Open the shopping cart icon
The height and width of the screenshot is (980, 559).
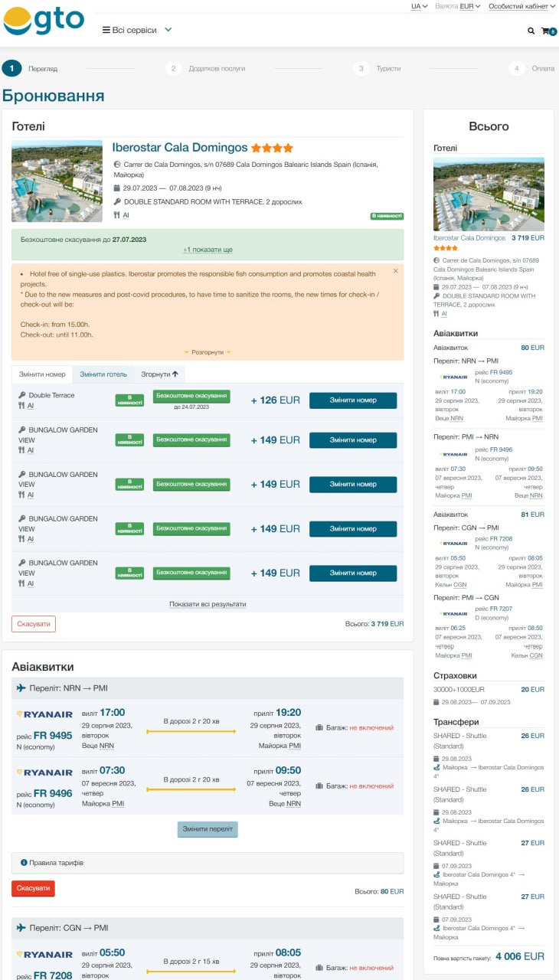[547, 31]
